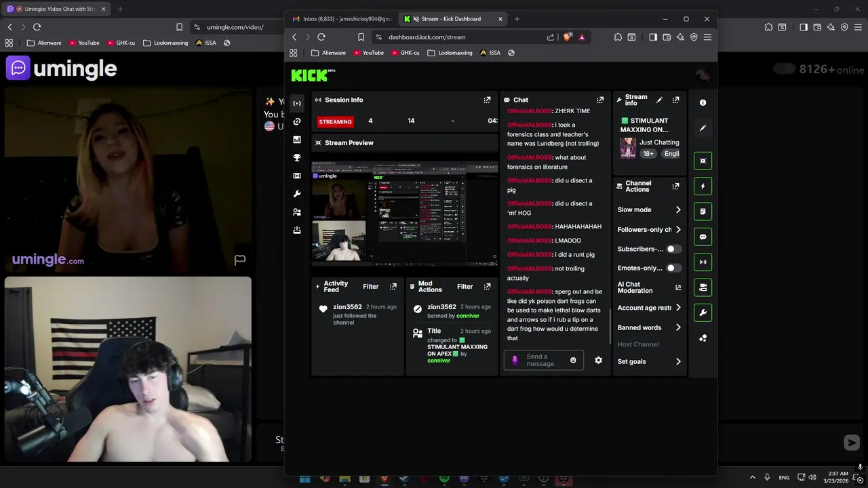Screen dimensions: 868x488
Task: Open the chat settings gear icon
Action: coord(598,360)
